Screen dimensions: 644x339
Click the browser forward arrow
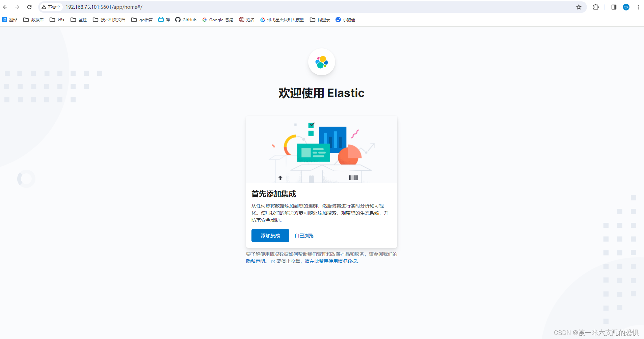click(17, 7)
